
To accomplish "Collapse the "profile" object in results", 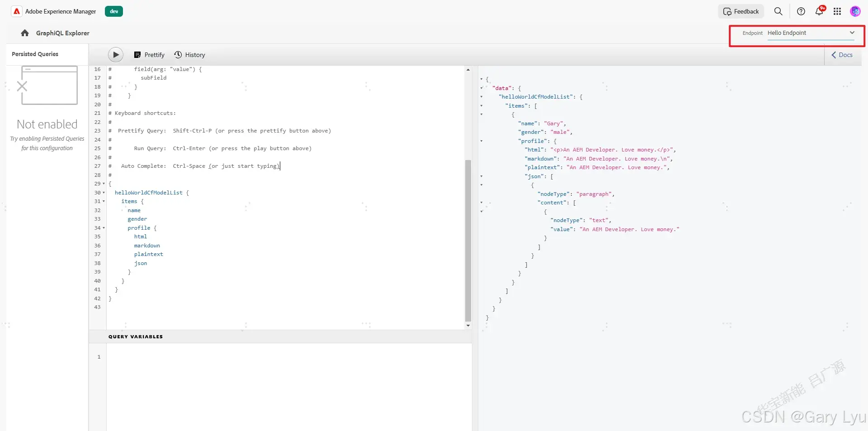I will point(481,141).
